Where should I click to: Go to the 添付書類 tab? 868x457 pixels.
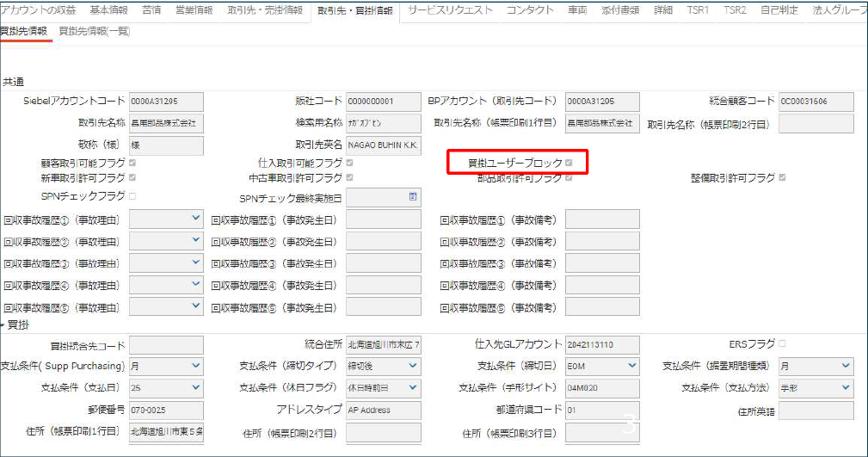[621, 10]
